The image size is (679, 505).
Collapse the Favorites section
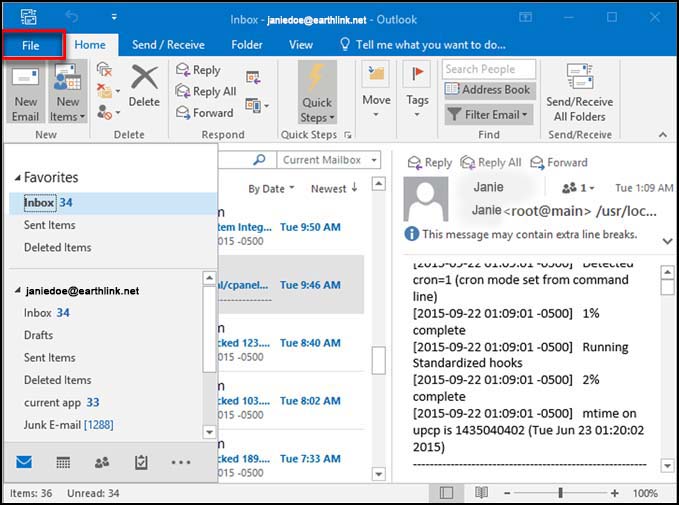tap(17, 178)
